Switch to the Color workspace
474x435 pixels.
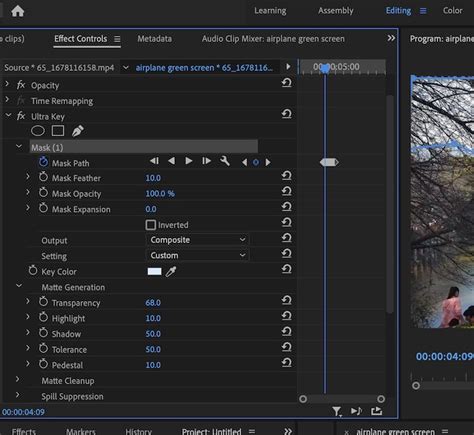453,11
